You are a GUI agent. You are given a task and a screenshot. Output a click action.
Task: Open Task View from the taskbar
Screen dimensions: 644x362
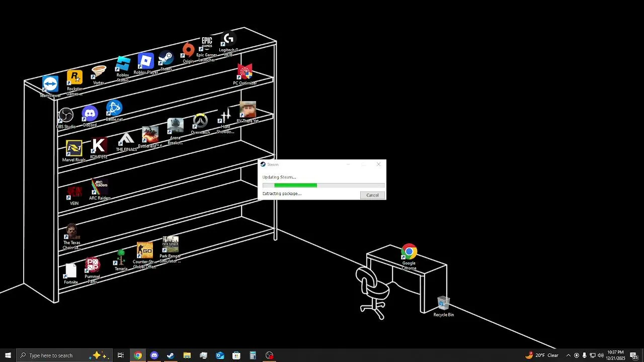coord(121,355)
